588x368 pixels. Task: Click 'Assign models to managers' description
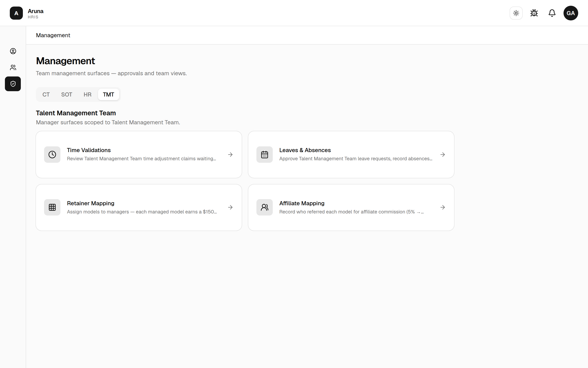(x=142, y=212)
